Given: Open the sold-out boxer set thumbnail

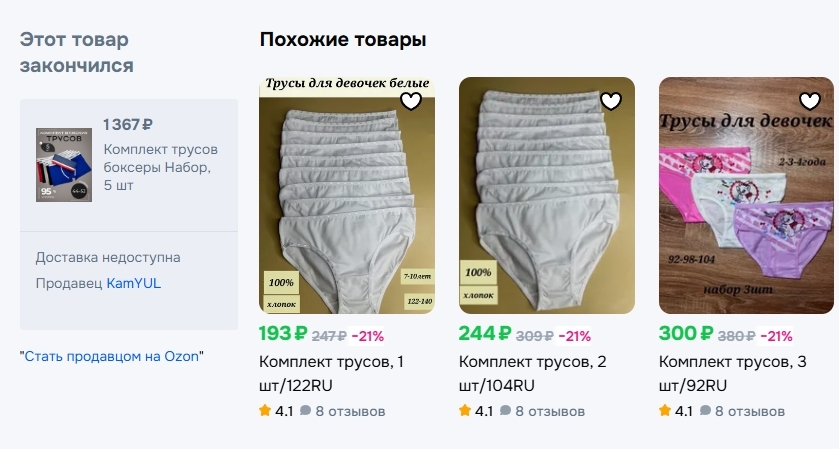Looking at the screenshot, I should pos(65,165).
